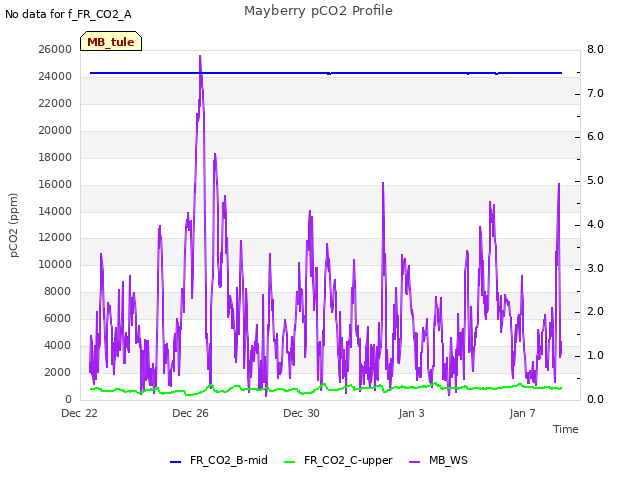Click the 2.0 right axis tick label

pos(595,311)
